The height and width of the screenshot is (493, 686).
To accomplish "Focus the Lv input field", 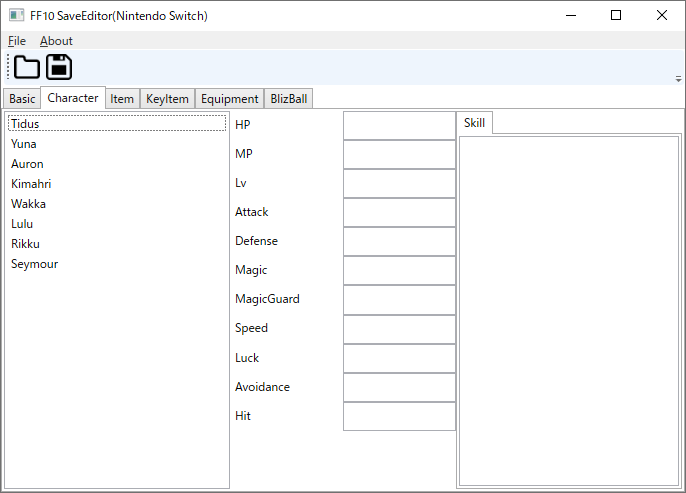I will 399,183.
